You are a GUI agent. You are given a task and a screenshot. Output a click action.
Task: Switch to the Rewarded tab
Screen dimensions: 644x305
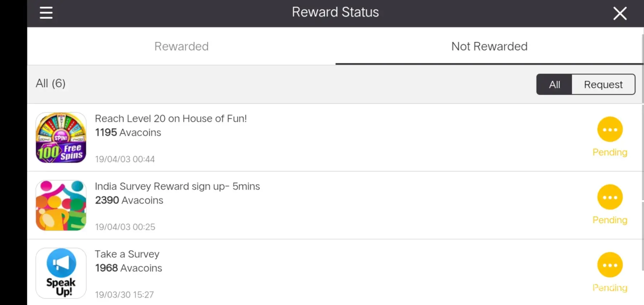181,46
